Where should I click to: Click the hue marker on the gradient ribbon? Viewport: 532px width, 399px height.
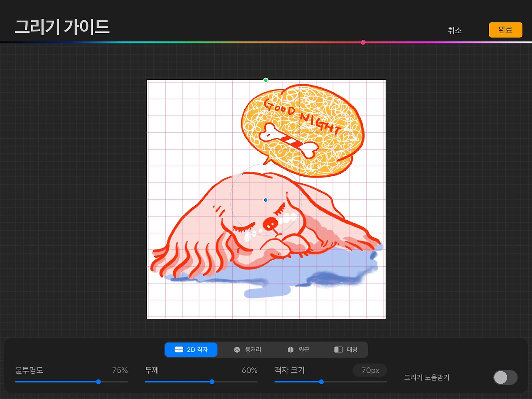[x=363, y=42]
